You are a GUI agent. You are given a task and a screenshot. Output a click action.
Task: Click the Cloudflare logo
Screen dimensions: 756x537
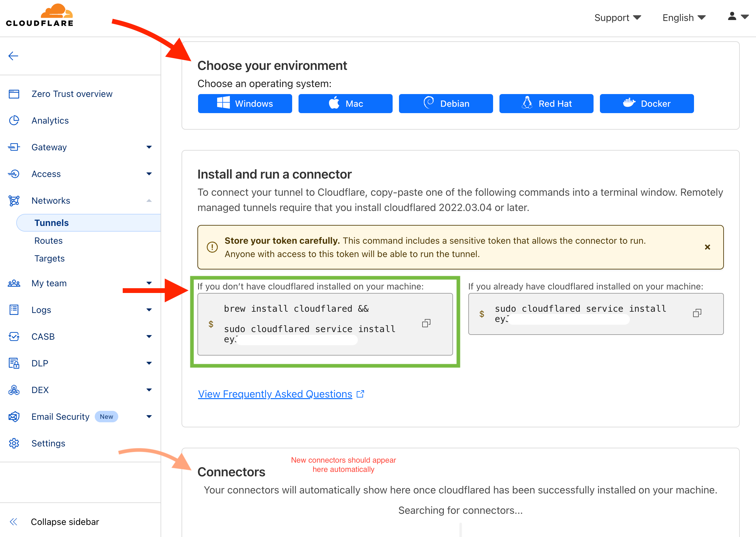pyautogui.click(x=40, y=16)
